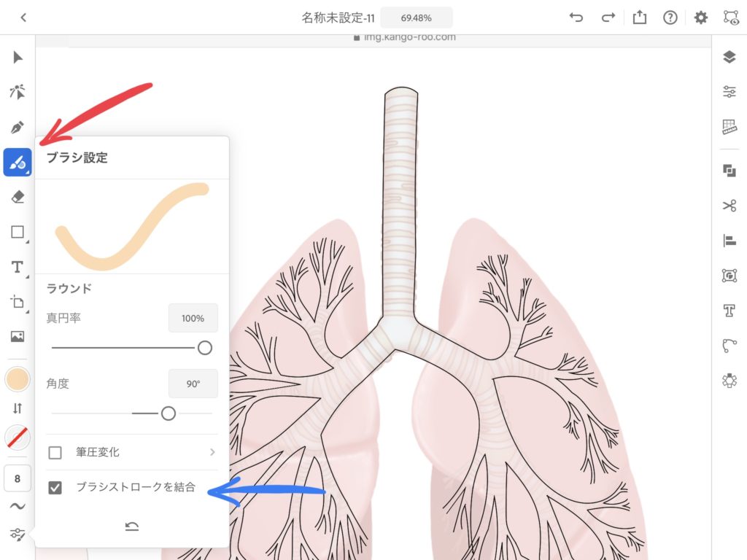Click the brush stroke preview
The height and width of the screenshot is (560, 747).
[x=132, y=226]
